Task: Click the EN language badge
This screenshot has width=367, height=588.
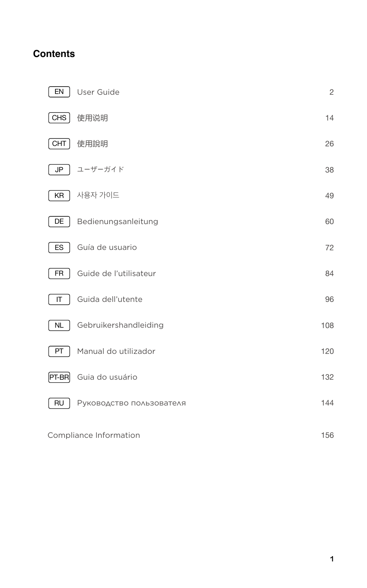Action: click(59, 92)
